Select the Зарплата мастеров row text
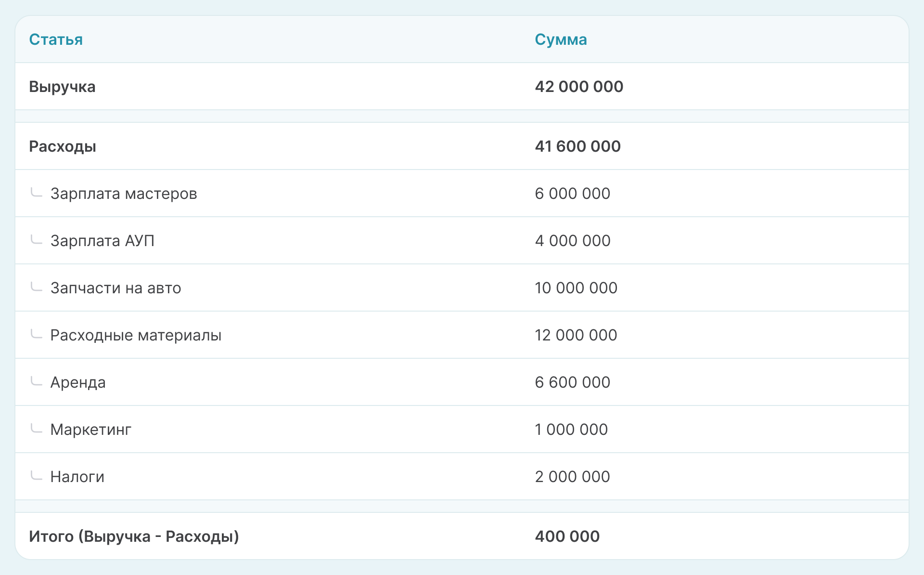The width and height of the screenshot is (924, 575). point(124,194)
